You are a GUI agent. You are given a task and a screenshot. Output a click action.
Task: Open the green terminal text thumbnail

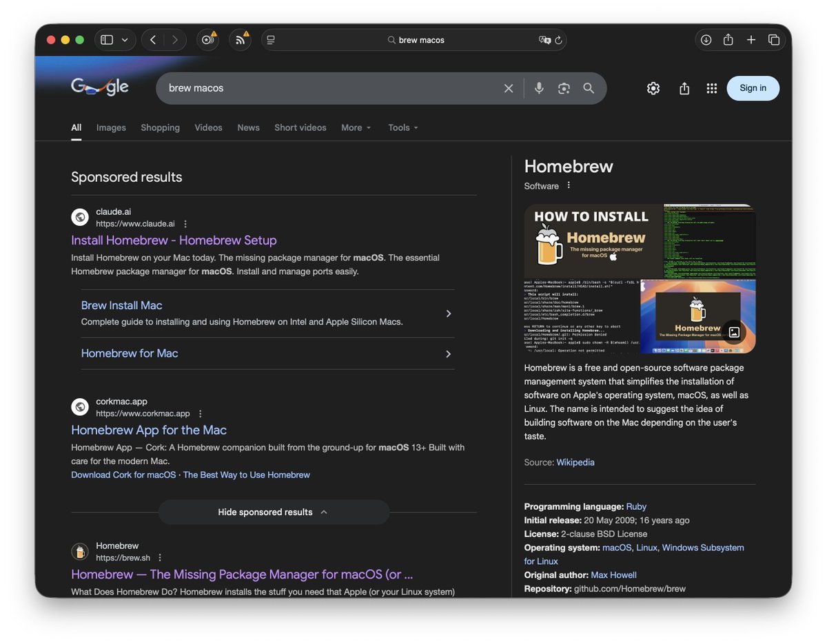(710, 241)
